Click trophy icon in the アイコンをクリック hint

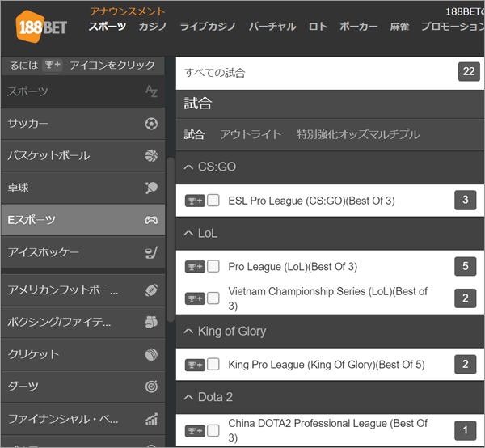[x=53, y=65]
